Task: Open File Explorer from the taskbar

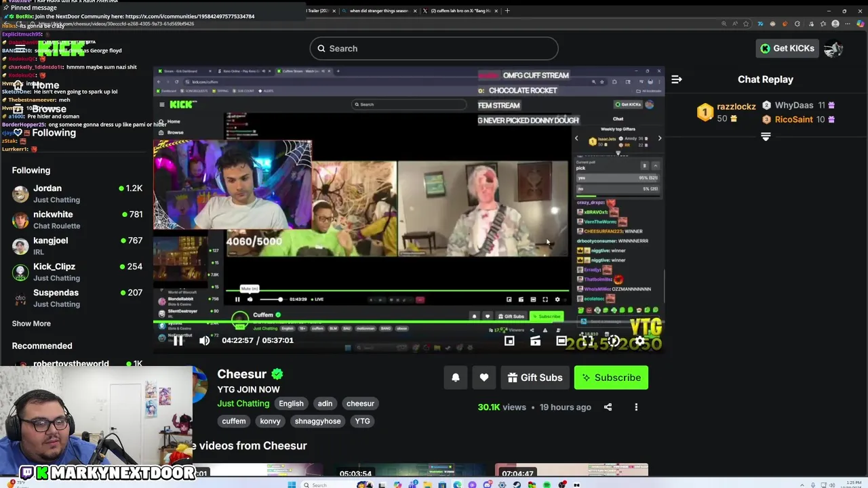Action: (x=427, y=485)
